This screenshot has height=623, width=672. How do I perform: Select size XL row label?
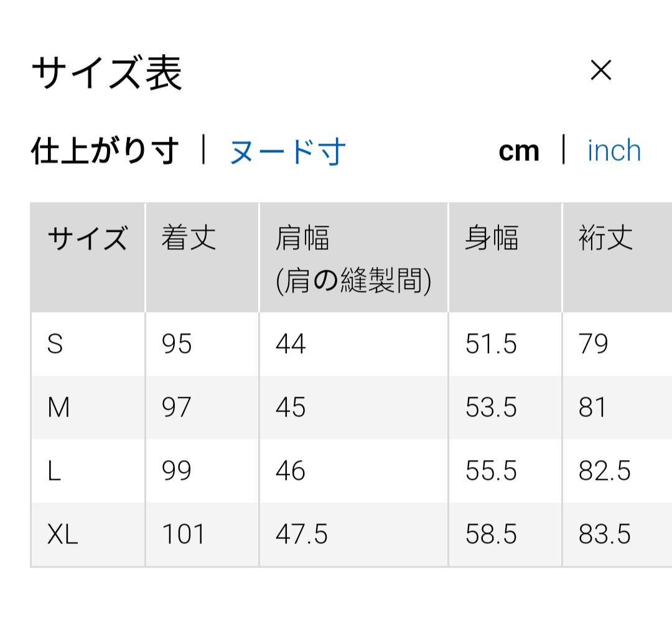(62, 534)
